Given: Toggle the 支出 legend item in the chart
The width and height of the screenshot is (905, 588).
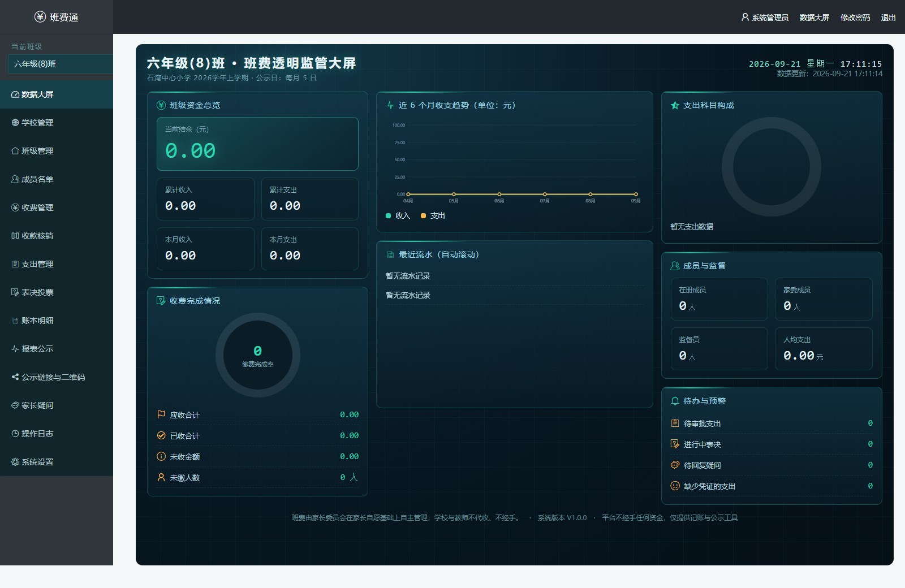Looking at the screenshot, I should (433, 215).
